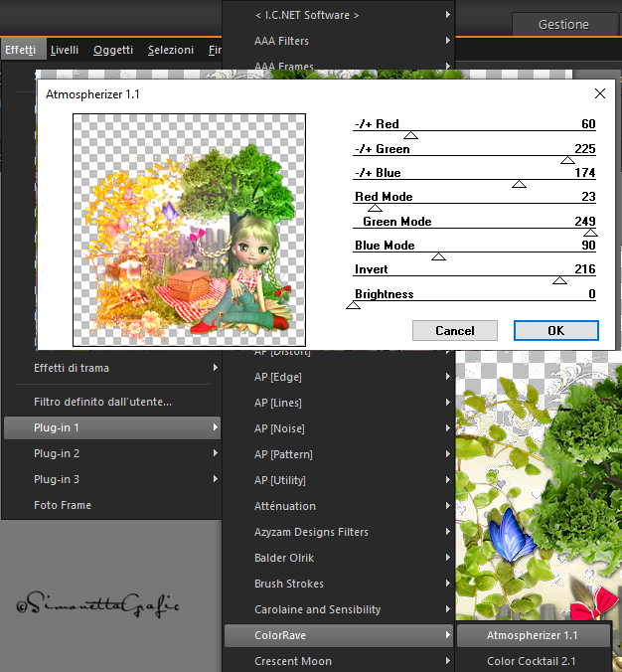Open the AAA Filters submenu
The image size is (622, 672).
coord(339,41)
